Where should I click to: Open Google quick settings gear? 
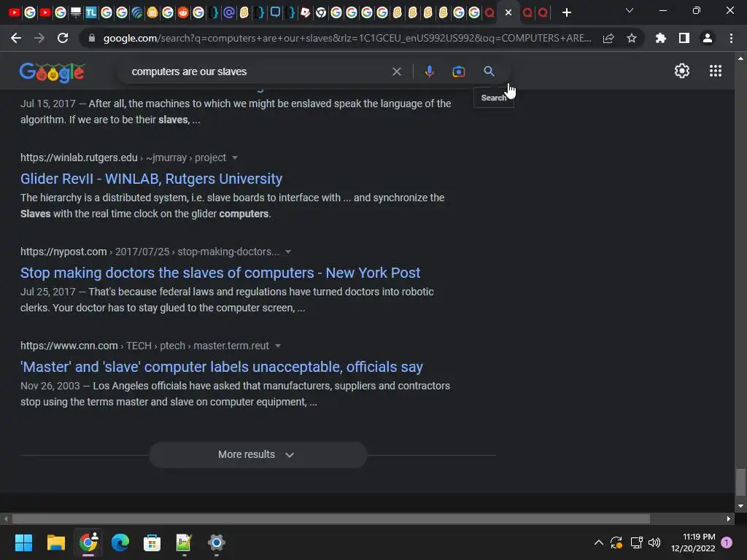pyautogui.click(x=682, y=71)
